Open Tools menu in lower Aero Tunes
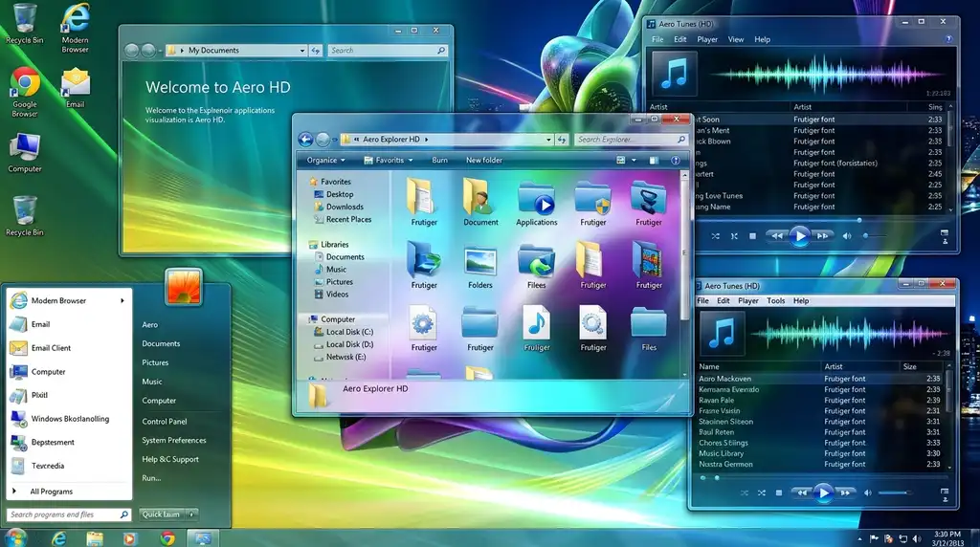 [x=775, y=301]
